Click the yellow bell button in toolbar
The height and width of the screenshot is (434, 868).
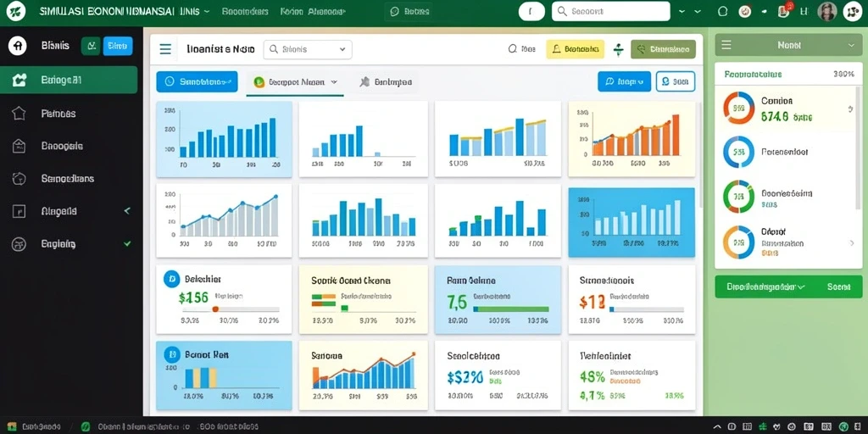[x=576, y=49]
